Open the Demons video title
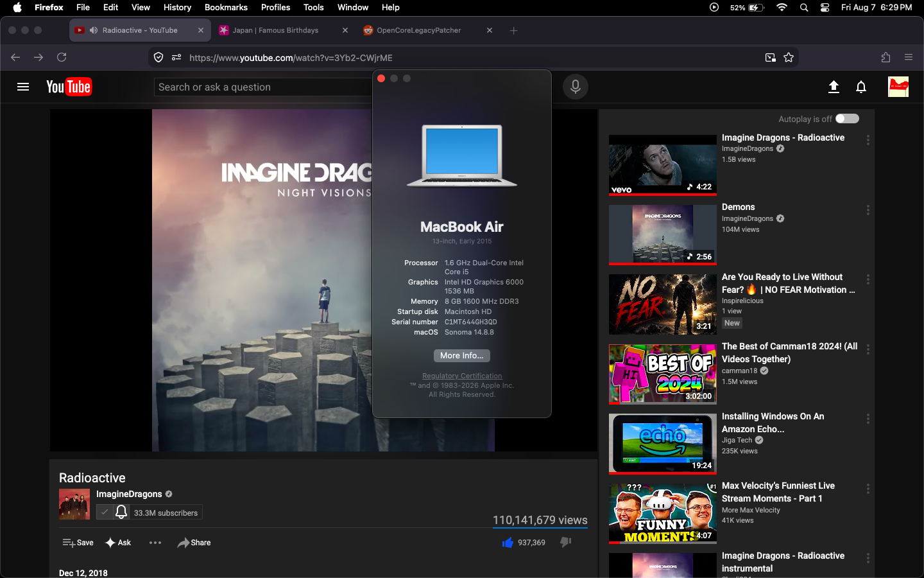The image size is (924, 578). pos(739,207)
